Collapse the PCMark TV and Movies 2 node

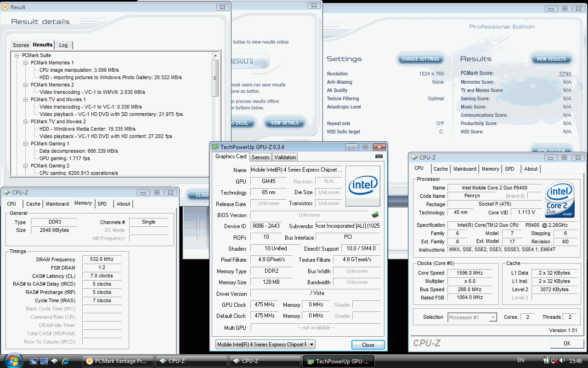pos(26,121)
